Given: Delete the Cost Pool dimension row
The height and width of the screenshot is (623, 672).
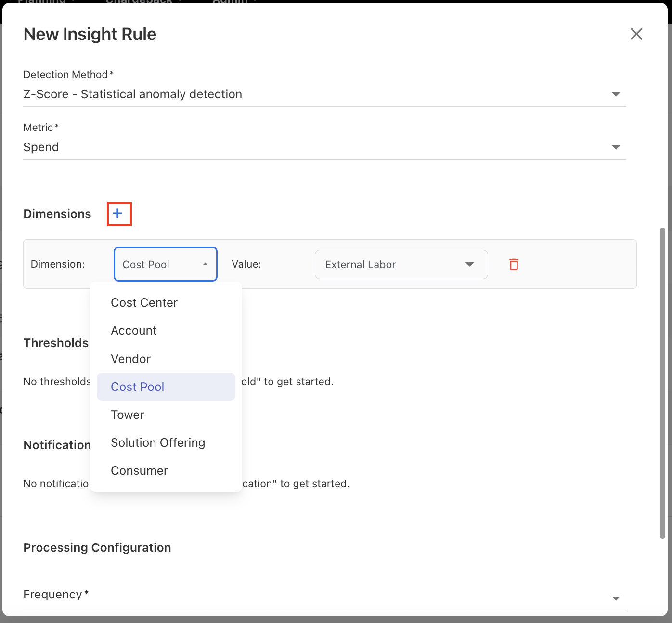Looking at the screenshot, I should [x=514, y=264].
